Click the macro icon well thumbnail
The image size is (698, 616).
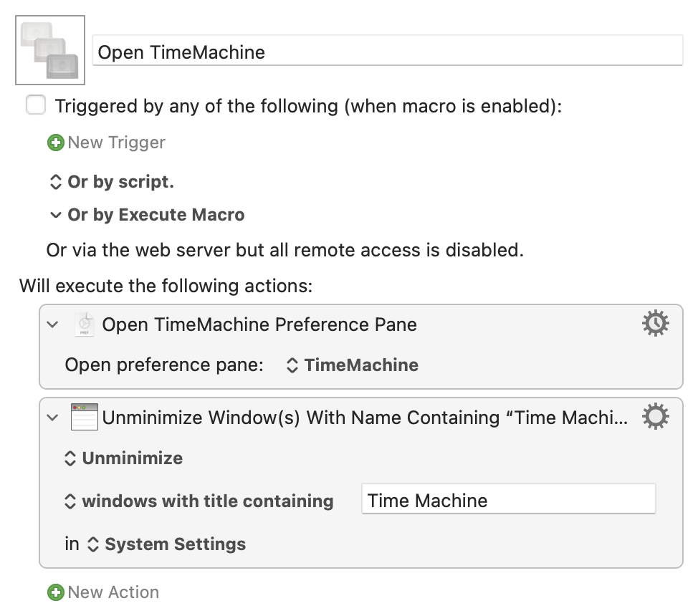pyautogui.click(x=50, y=50)
